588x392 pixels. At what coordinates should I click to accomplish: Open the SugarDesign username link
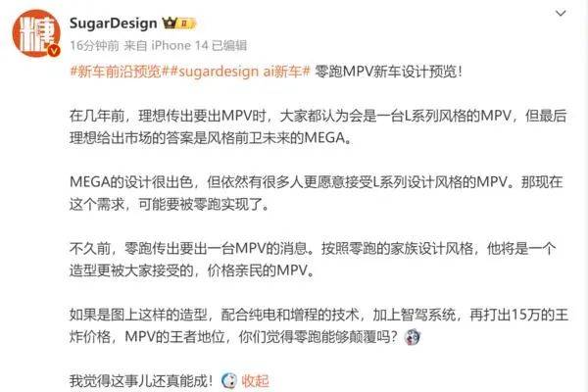114,24
